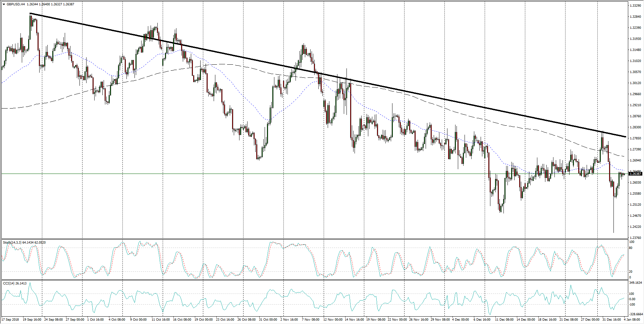Click the 19 Nov 08:00 time label
This screenshot has height=324, width=644.
point(376,320)
